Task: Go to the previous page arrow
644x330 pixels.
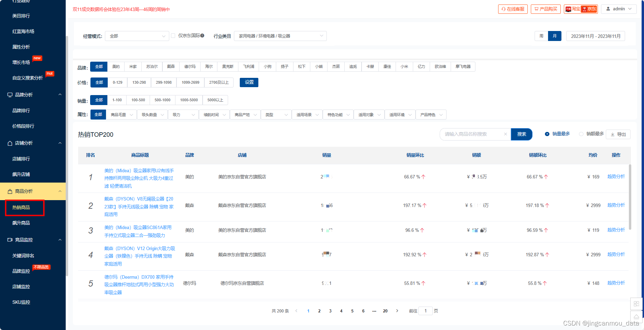Action: tap(297, 311)
